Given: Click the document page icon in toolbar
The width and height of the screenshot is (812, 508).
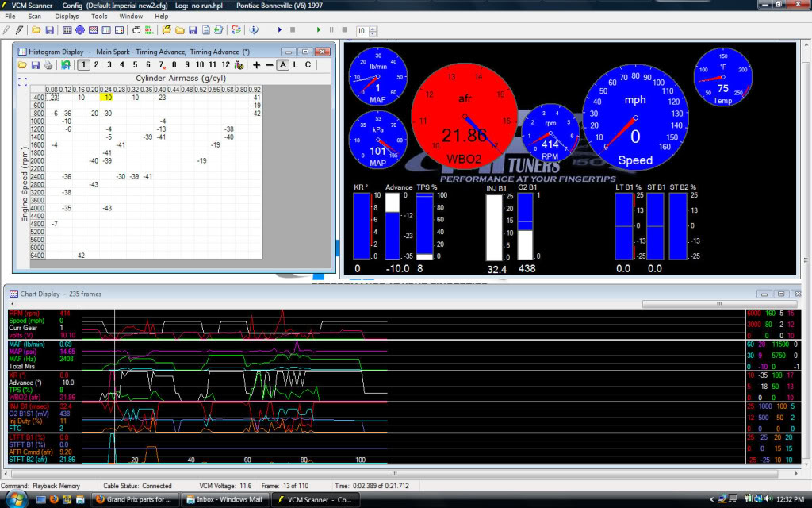Looking at the screenshot, I should (x=205, y=30).
